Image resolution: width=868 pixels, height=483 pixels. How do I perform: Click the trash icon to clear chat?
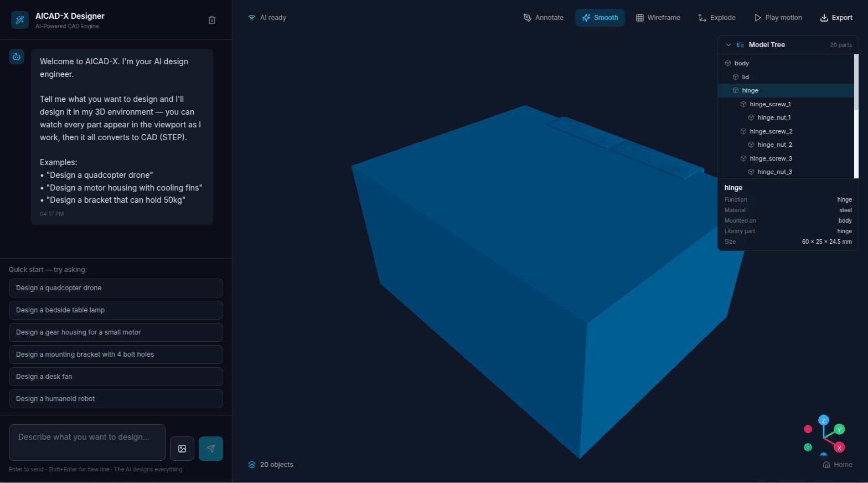[212, 20]
